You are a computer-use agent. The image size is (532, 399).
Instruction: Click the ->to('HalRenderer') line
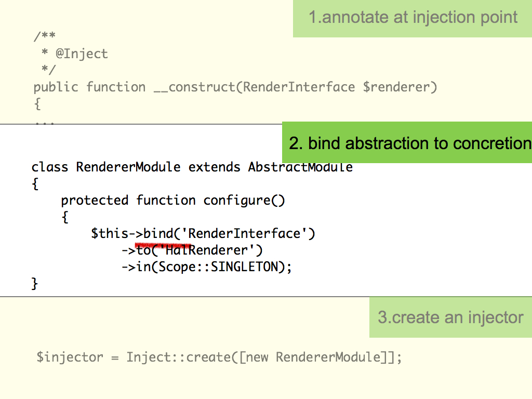click(x=192, y=250)
